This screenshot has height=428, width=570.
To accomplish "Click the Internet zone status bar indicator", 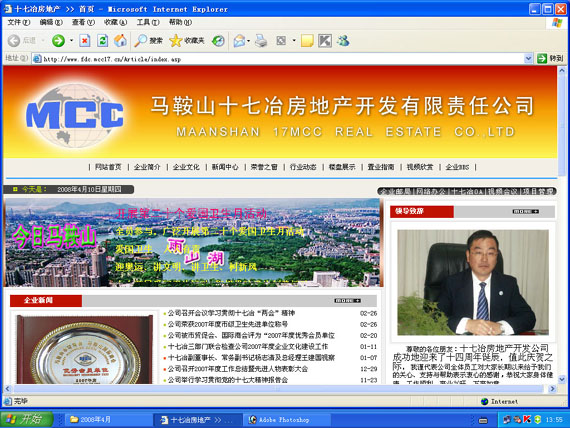I will 499,401.
